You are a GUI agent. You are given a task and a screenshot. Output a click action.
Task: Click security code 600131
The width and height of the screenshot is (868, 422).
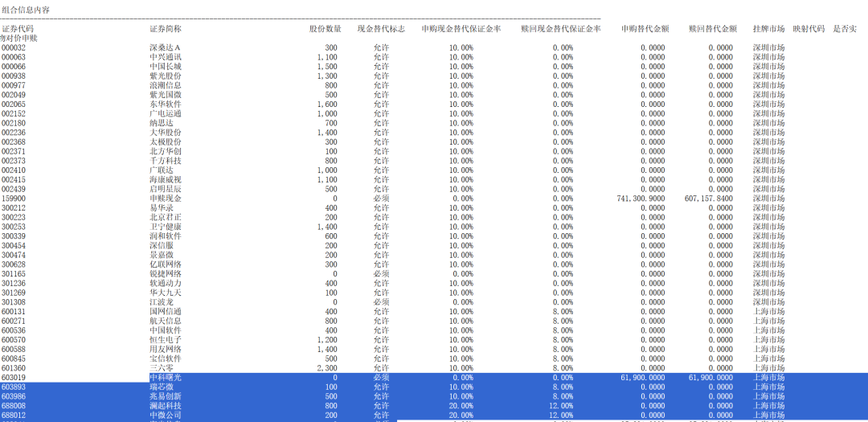pos(14,311)
